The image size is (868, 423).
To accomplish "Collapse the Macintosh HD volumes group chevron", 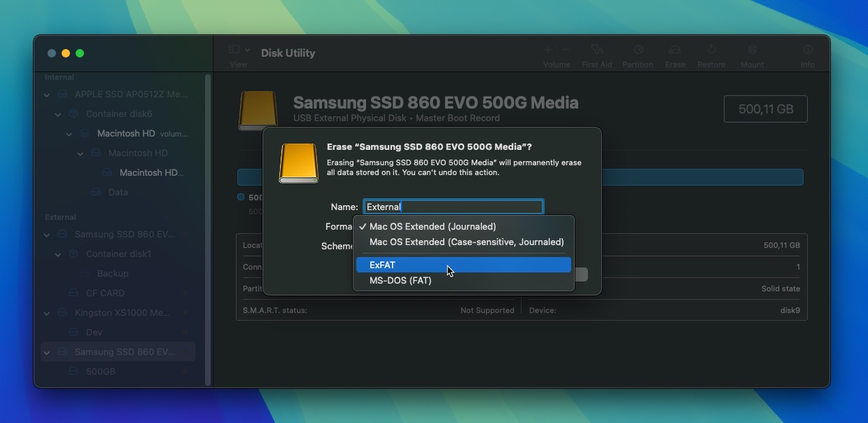I will [x=69, y=134].
